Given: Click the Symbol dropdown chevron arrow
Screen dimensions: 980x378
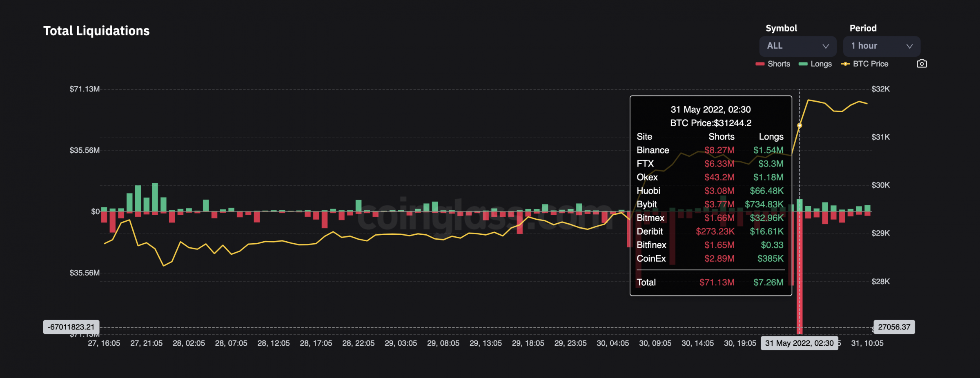Looking at the screenshot, I should 825,46.
